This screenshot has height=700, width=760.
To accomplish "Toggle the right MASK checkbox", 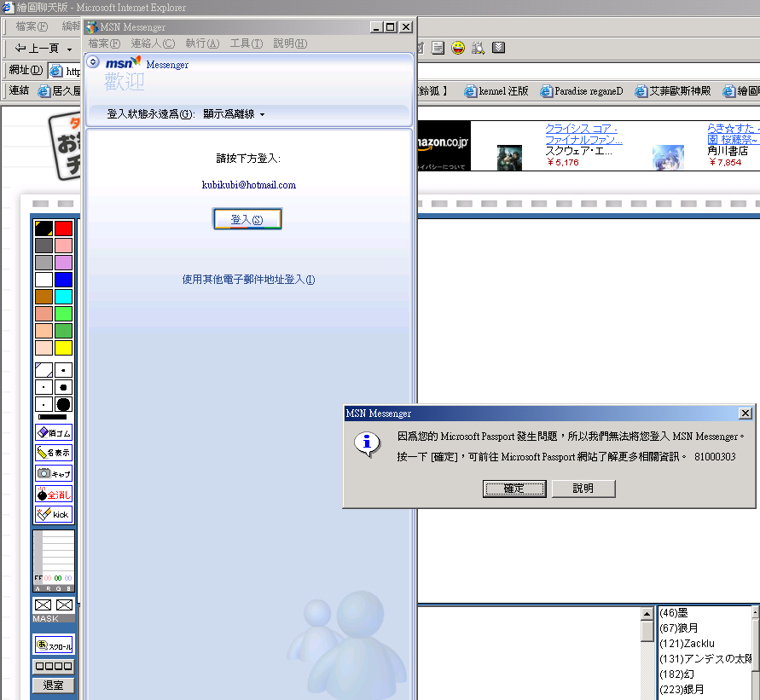I will 65,605.
